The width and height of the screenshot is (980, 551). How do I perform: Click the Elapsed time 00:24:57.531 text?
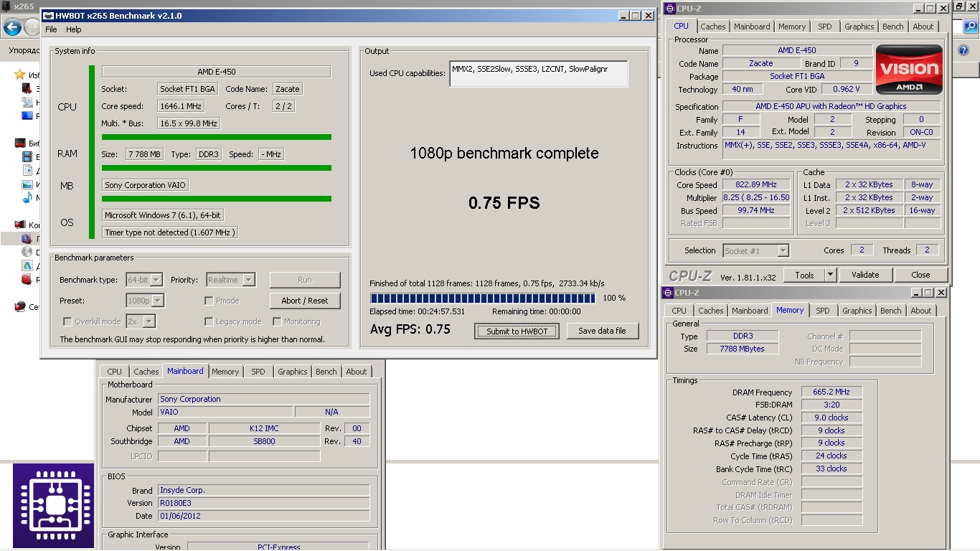[x=417, y=311]
